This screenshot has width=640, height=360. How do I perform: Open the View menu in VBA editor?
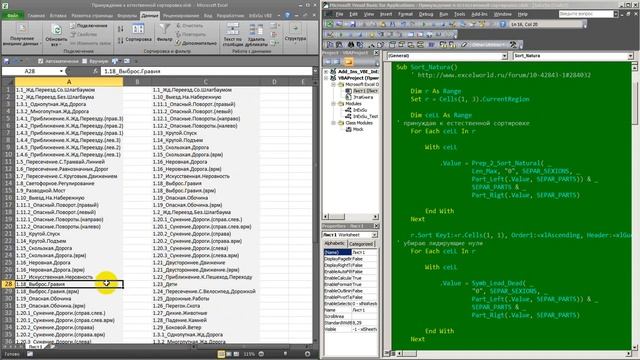tap(369, 14)
